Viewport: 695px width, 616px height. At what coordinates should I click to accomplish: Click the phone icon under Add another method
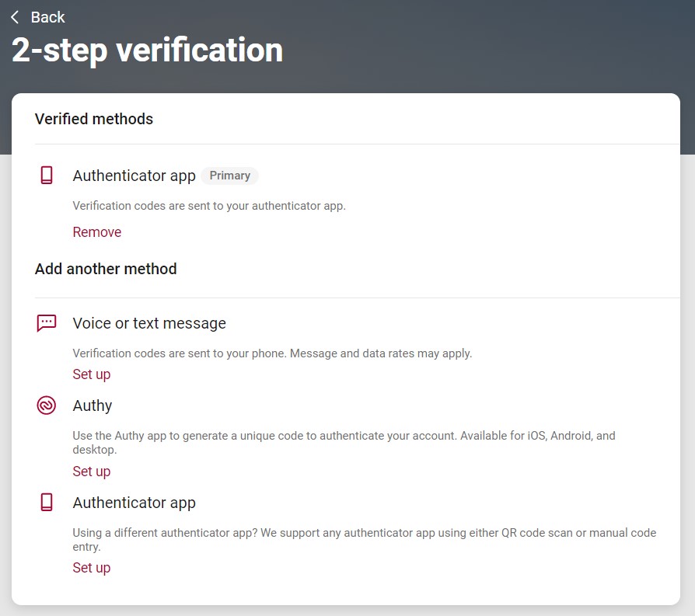tap(47, 503)
